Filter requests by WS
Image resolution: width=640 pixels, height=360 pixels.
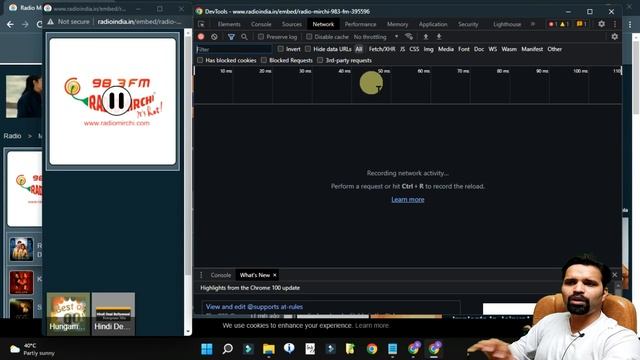(x=493, y=49)
